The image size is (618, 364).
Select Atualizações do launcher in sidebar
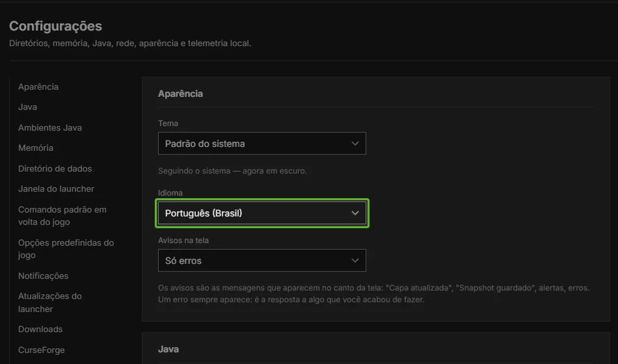(49, 302)
